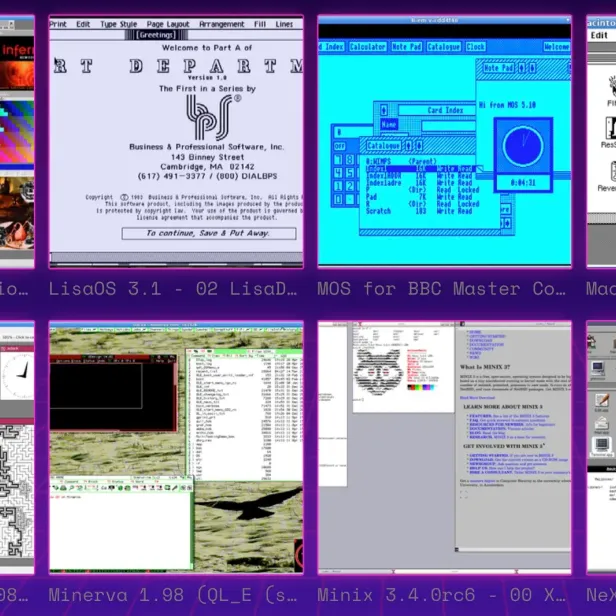Open the Fill menu in LisaOS

[x=260, y=24]
